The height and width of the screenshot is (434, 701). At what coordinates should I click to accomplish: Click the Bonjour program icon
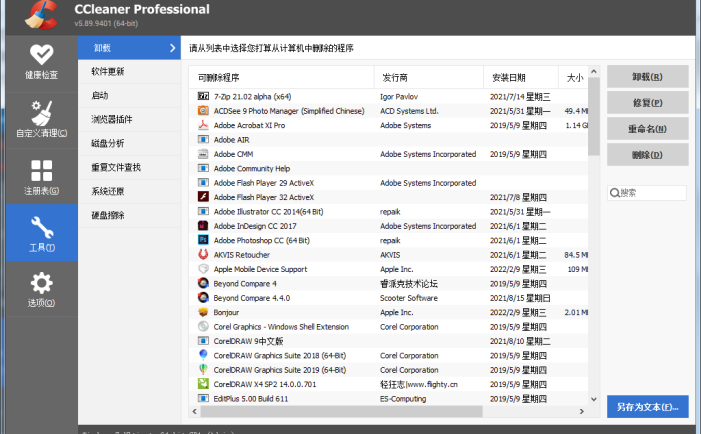tap(203, 312)
